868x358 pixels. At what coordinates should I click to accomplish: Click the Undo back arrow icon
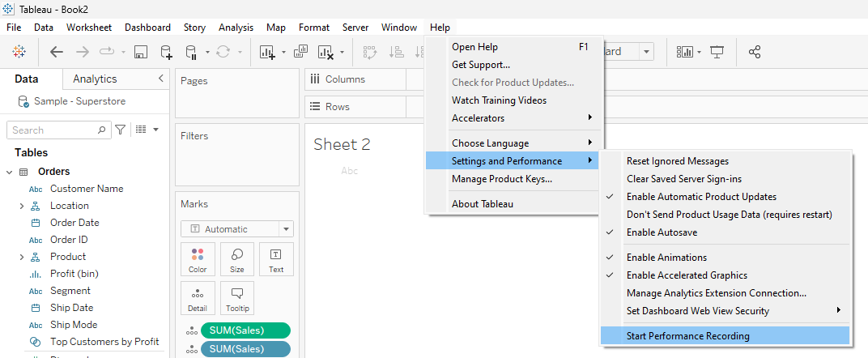(57, 52)
